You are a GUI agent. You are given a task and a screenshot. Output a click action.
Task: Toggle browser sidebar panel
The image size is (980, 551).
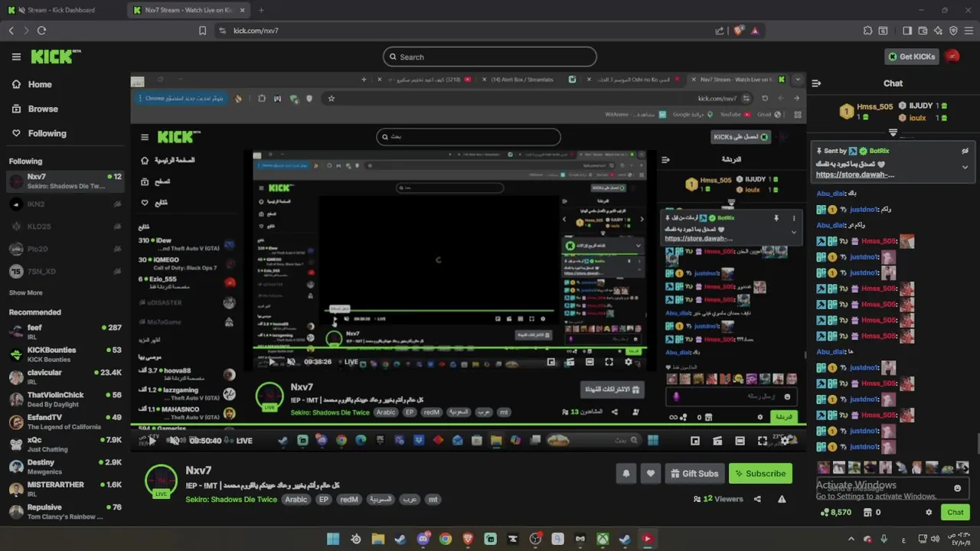pyautogui.click(x=907, y=31)
